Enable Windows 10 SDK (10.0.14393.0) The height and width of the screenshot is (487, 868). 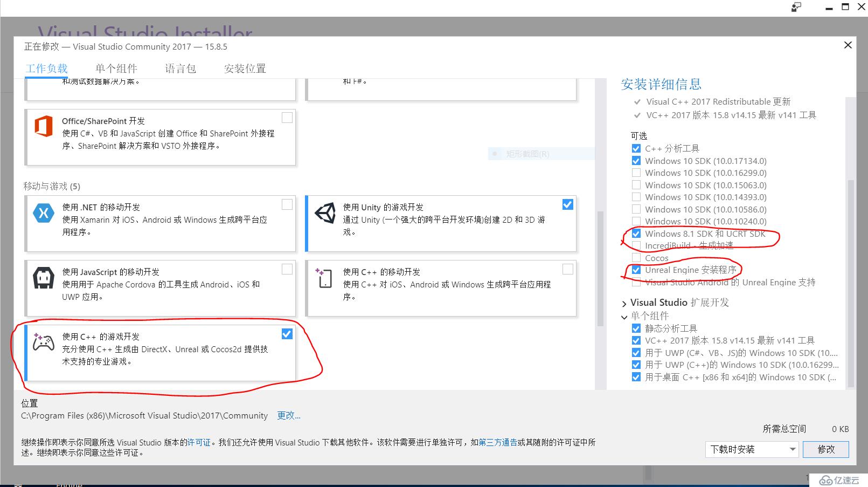(636, 197)
